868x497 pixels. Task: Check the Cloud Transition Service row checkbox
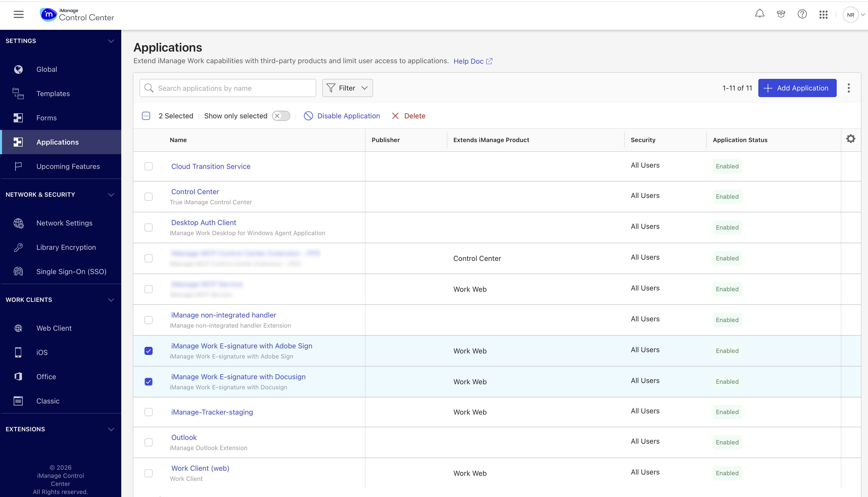click(149, 167)
